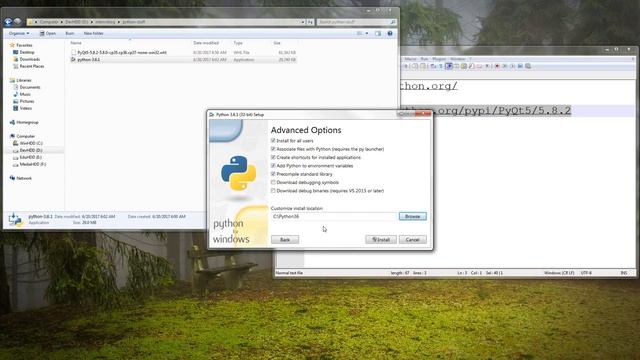Toggle Install for all users checkbox

[x=273, y=140]
